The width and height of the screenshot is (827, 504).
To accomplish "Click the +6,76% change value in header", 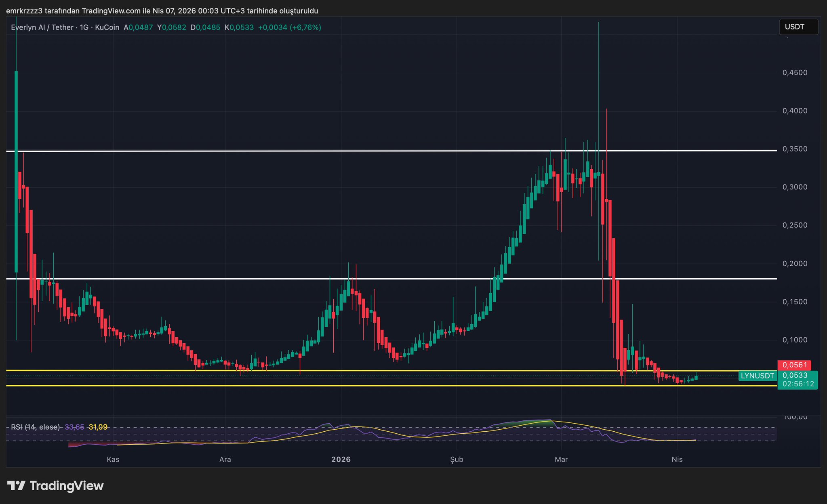I will 306,27.
